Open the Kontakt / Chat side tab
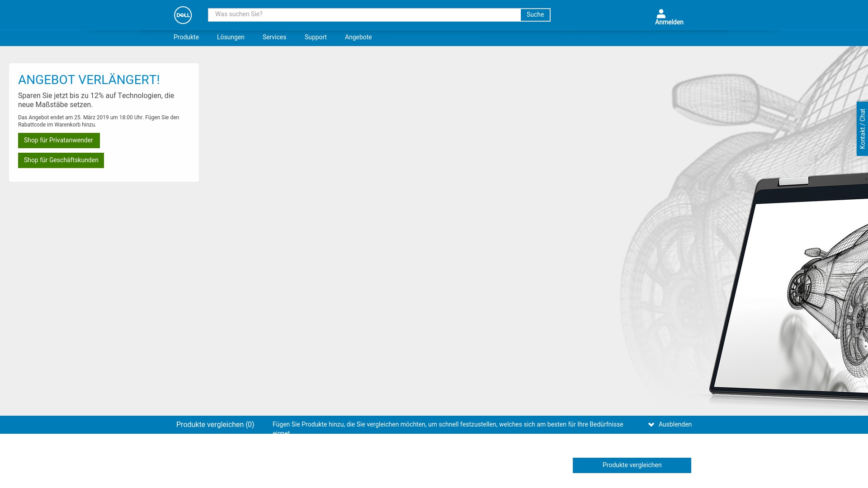 862,129
